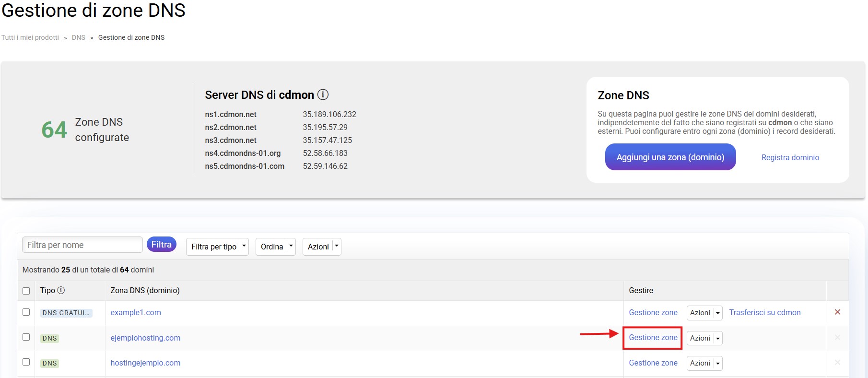Navigate to Tutti i miei prodotti breadcrumb
Image resolution: width=868 pixels, height=378 pixels.
point(30,37)
